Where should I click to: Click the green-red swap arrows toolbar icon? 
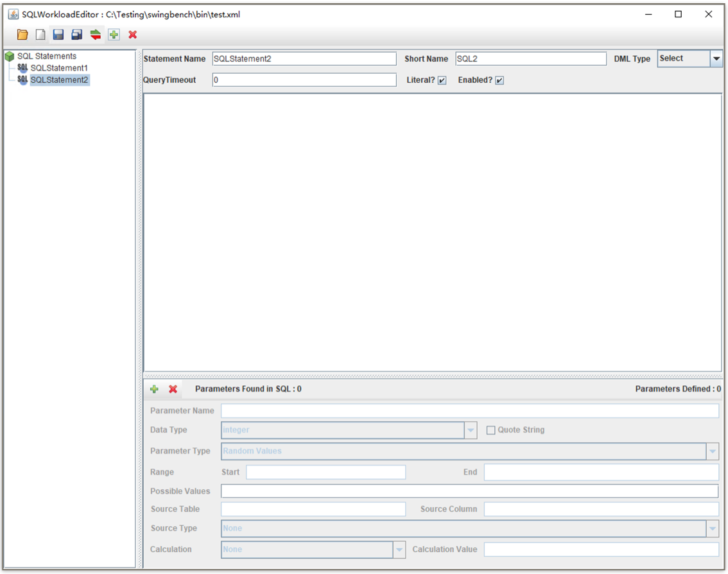coord(95,34)
